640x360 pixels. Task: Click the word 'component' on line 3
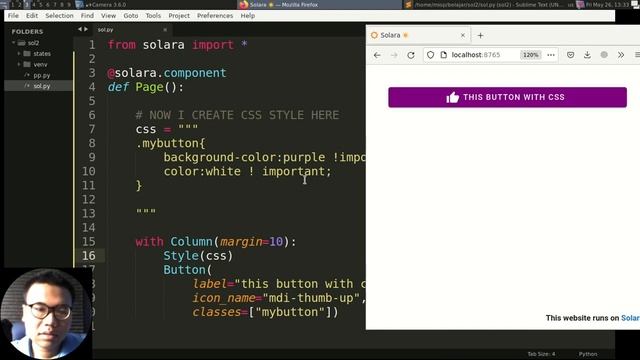click(x=195, y=73)
